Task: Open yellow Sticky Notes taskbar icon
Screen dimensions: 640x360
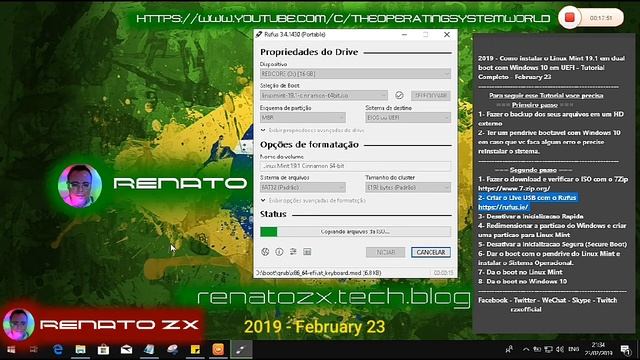Action: [195, 349]
